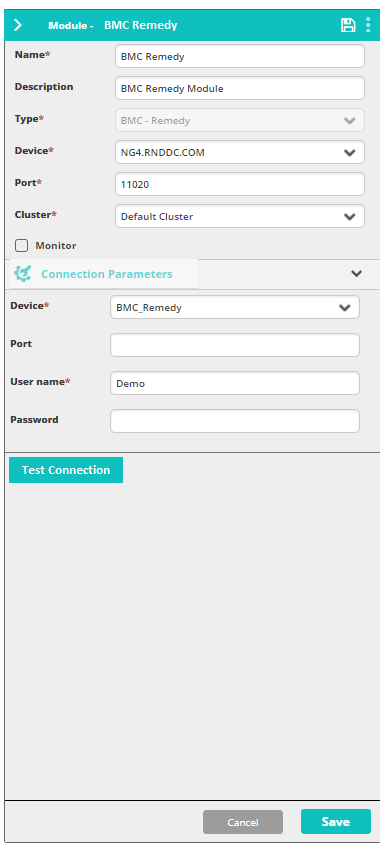Open the disabled BMC - Remedy Type dropdown
This screenshot has height=850, width=388.
coord(240,120)
